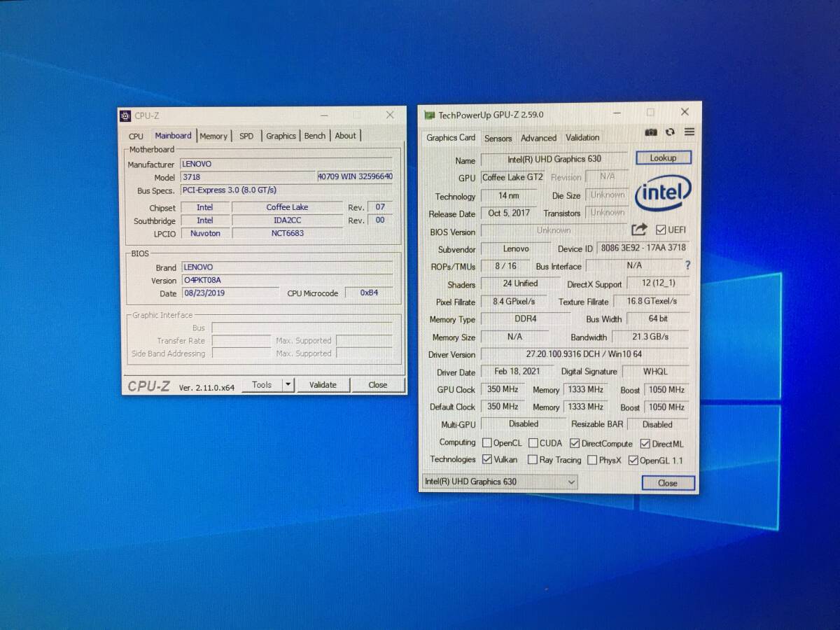Click the 8.4 GPixel/s fillrate value
This screenshot has width=840, height=630.
[514, 302]
